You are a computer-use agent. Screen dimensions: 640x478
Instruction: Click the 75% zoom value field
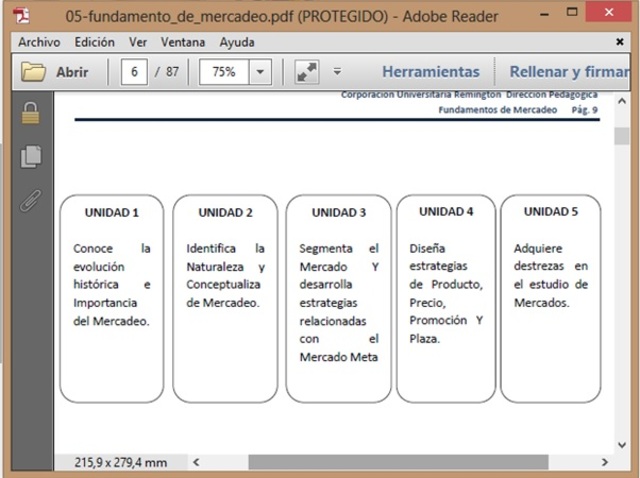pyautogui.click(x=224, y=72)
